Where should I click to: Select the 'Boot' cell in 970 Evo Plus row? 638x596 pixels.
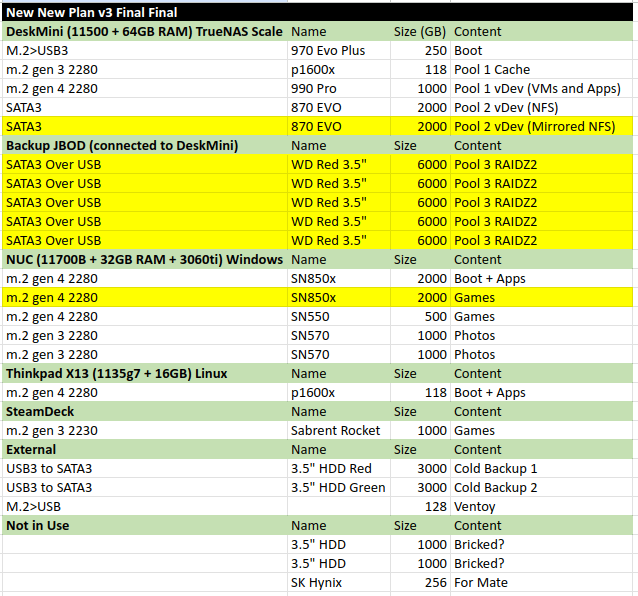pos(542,50)
